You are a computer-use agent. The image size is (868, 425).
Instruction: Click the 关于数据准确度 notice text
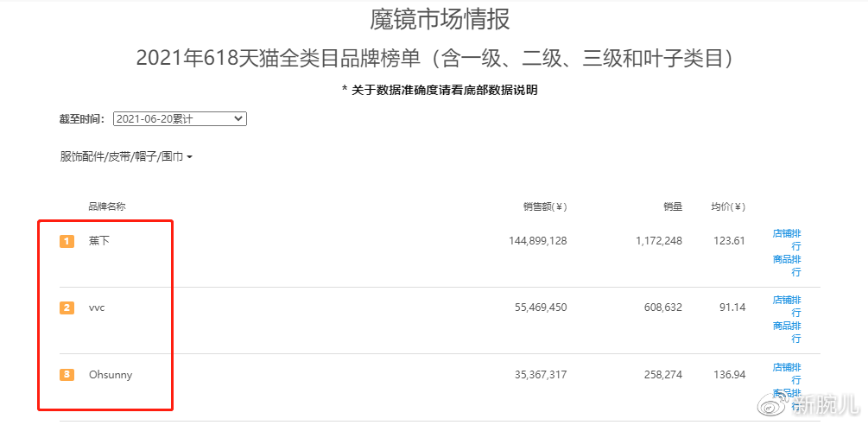coord(440,90)
